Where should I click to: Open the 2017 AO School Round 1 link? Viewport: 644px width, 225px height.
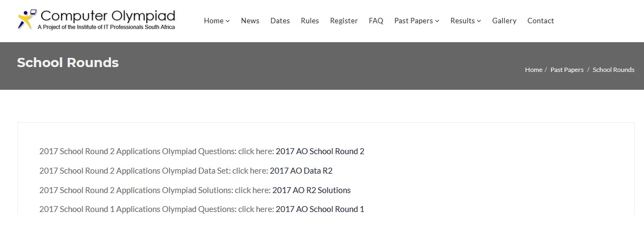[320, 209]
